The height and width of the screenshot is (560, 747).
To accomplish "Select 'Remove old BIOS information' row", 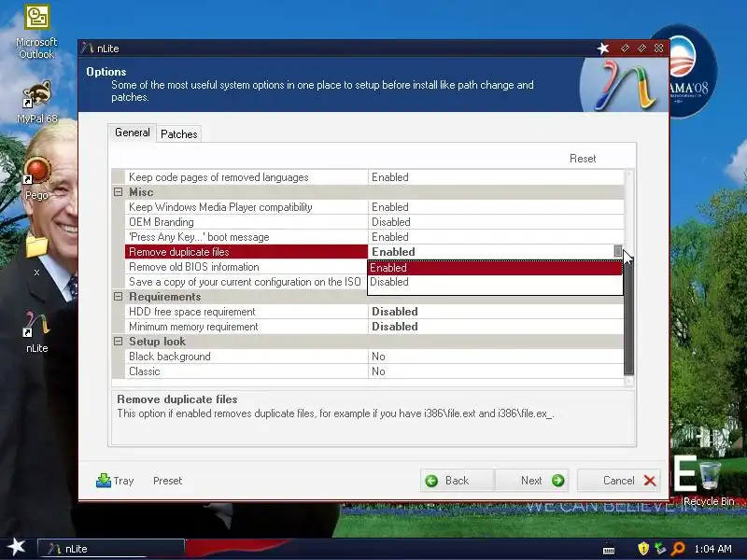I will (x=246, y=267).
